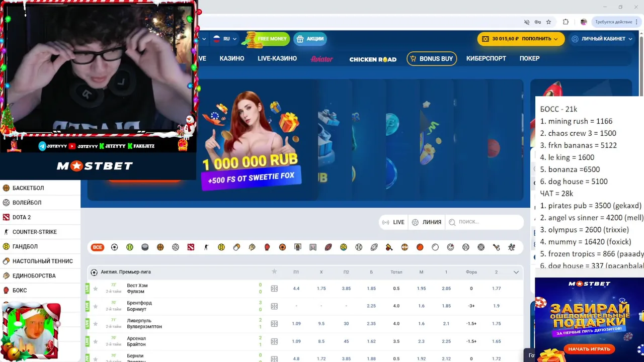Image resolution: width=644 pixels, height=362 pixels.
Task: Open the field tracker icon for Арсенал match
Action: pyautogui.click(x=274, y=341)
